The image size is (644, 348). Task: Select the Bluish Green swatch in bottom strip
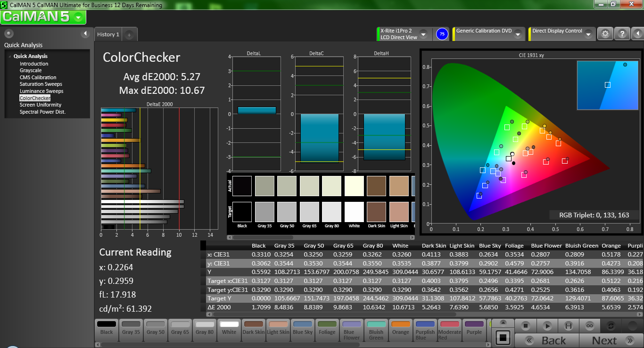point(376,330)
